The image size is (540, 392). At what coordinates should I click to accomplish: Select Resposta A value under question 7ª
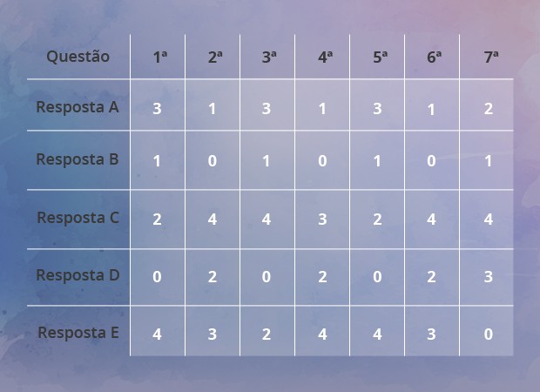coord(489,109)
